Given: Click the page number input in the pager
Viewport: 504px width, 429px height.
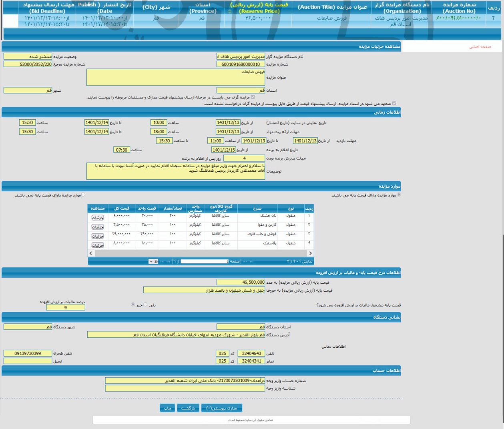Looking at the screenshot, I should 204,261.
